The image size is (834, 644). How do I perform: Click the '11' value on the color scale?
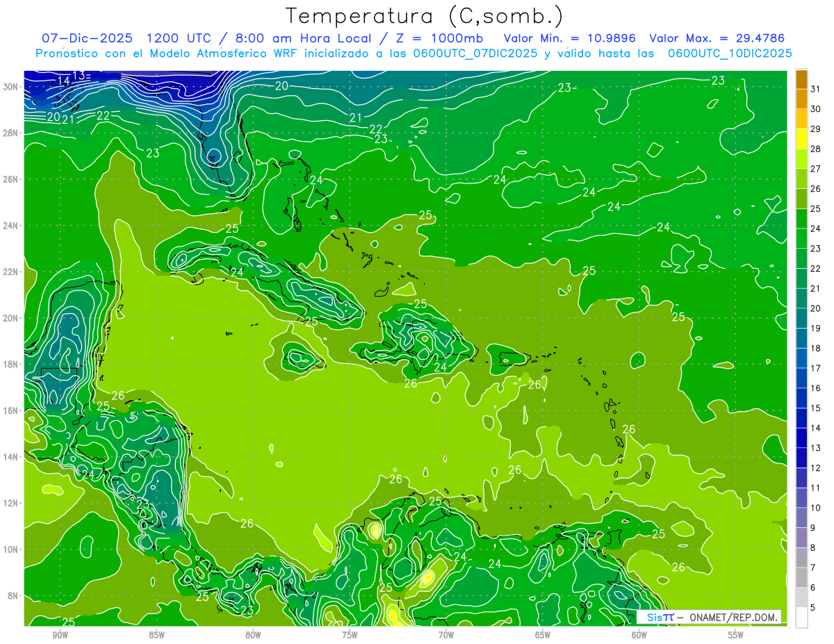click(x=816, y=488)
